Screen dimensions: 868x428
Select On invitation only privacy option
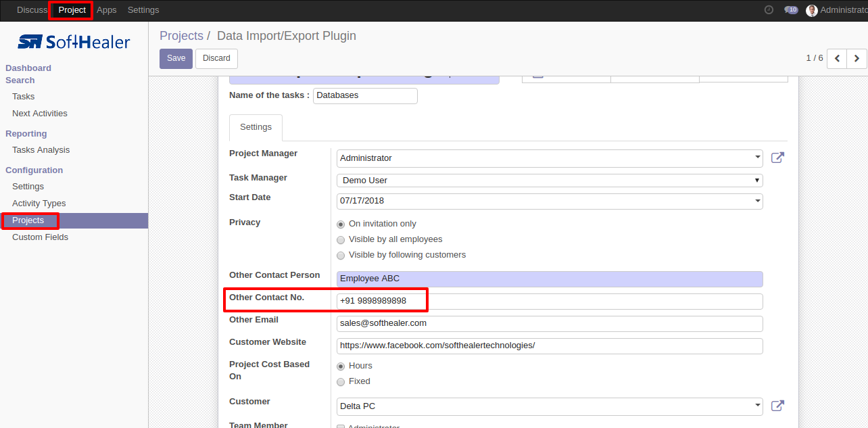341,224
